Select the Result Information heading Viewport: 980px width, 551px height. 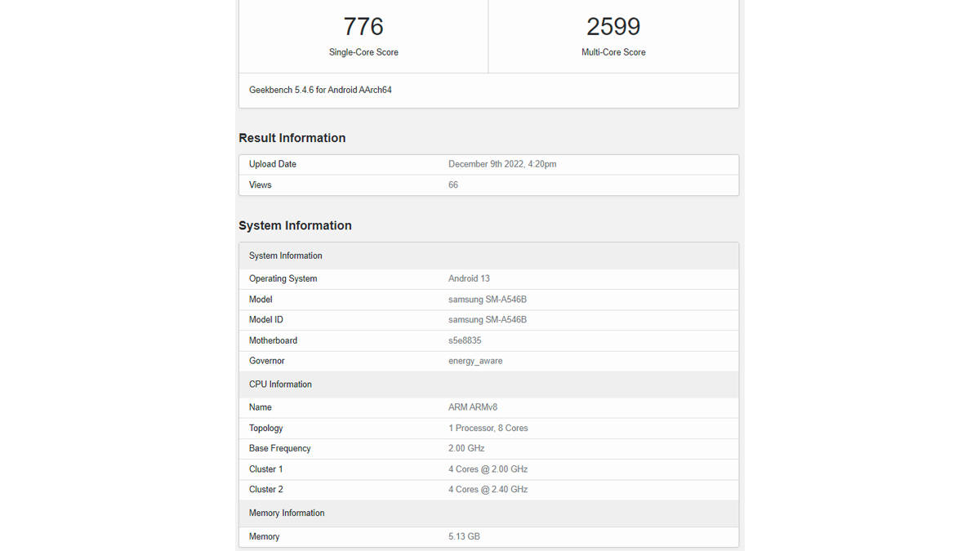pos(292,138)
